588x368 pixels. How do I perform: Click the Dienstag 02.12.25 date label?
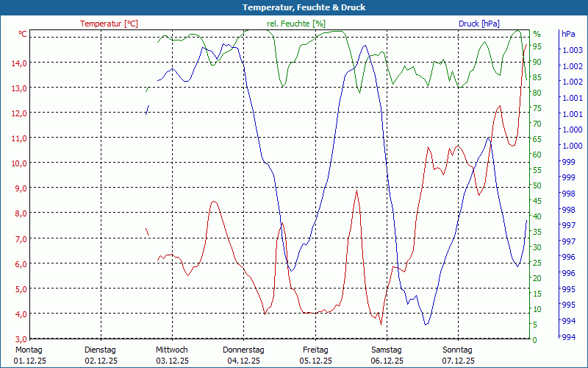101,355
